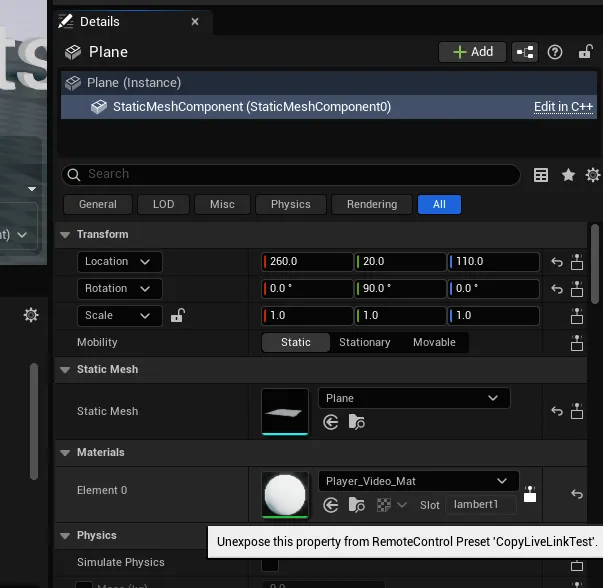Set Mobility to Movable
Viewport: 603px width, 588px height.
click(x=434, y=342)
